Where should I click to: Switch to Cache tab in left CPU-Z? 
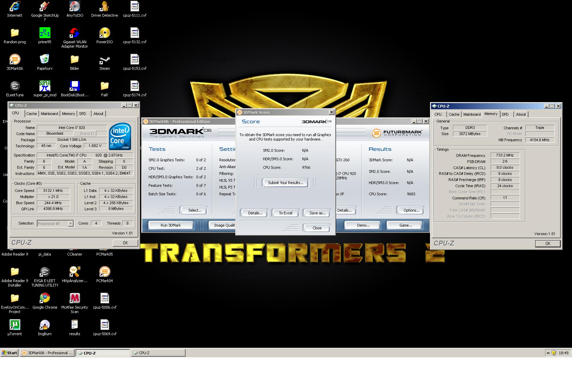point(31,114)
